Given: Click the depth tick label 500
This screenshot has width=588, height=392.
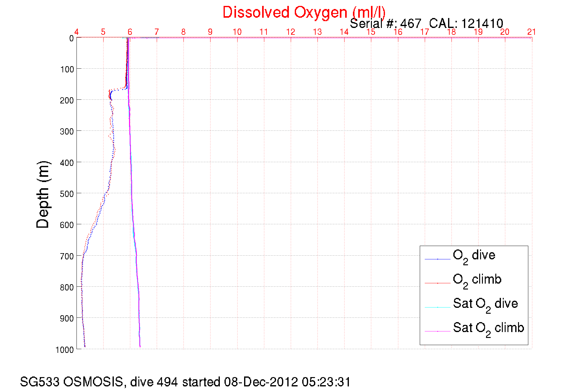Looking at the screenshot, I should point(67,194).
